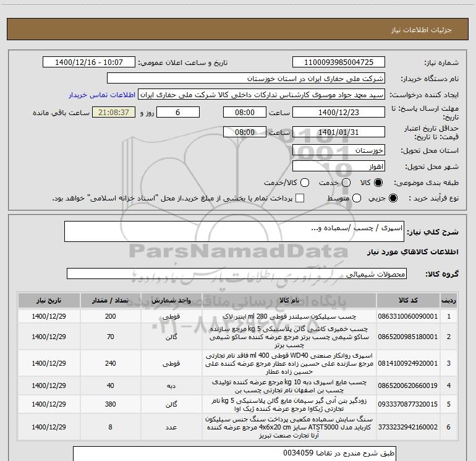Click quantity 70 in row 2
The image size is (476, 461).
point(110,337)
